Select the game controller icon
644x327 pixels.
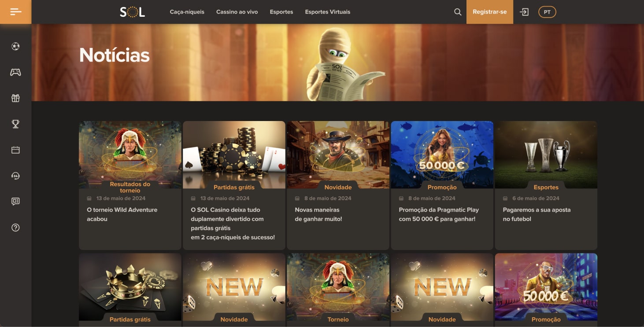coord(15,72)
